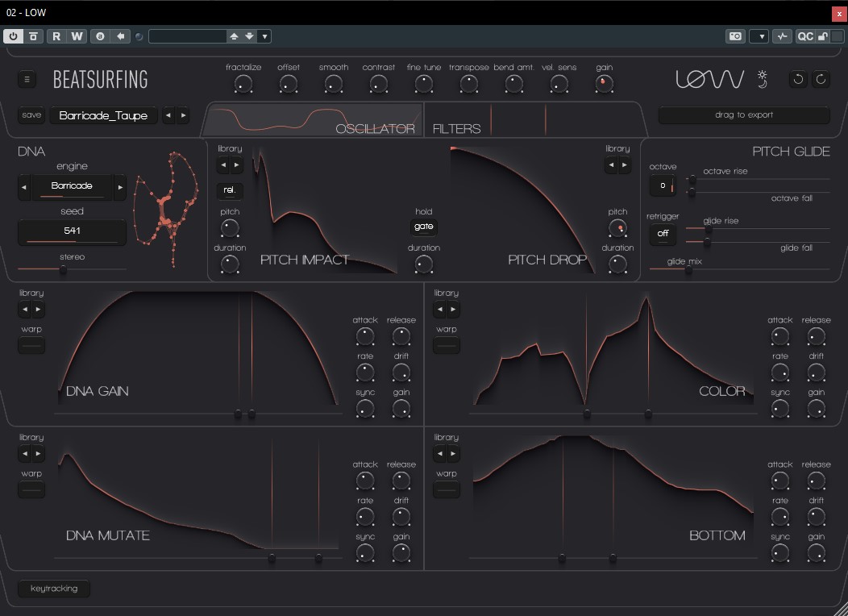Click the waveform pulse icon near QC
This screenshot has height=616, width=848.
pyautogui.click(x=782, y=36)
